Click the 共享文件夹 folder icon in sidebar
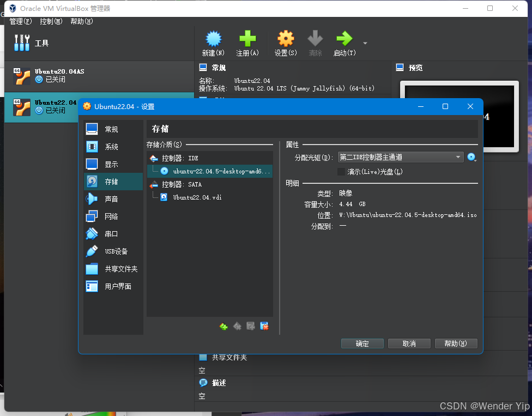This screenshot has height=416, width=532. 92,269
